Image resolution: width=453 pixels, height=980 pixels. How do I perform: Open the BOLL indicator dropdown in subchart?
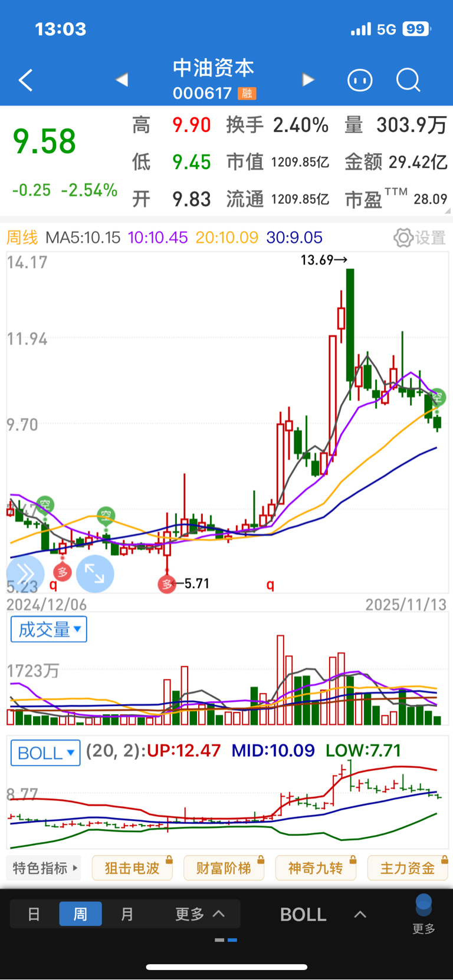point(45,753)
